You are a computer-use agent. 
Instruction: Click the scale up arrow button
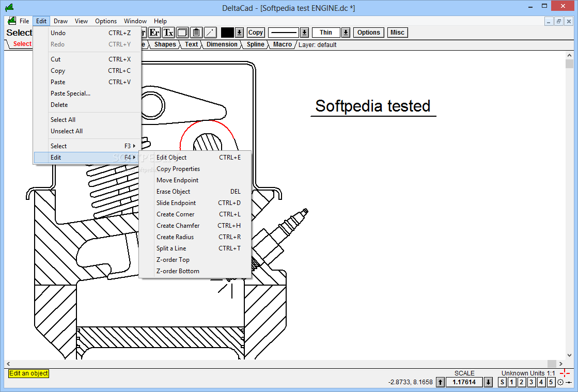point(440,382)
